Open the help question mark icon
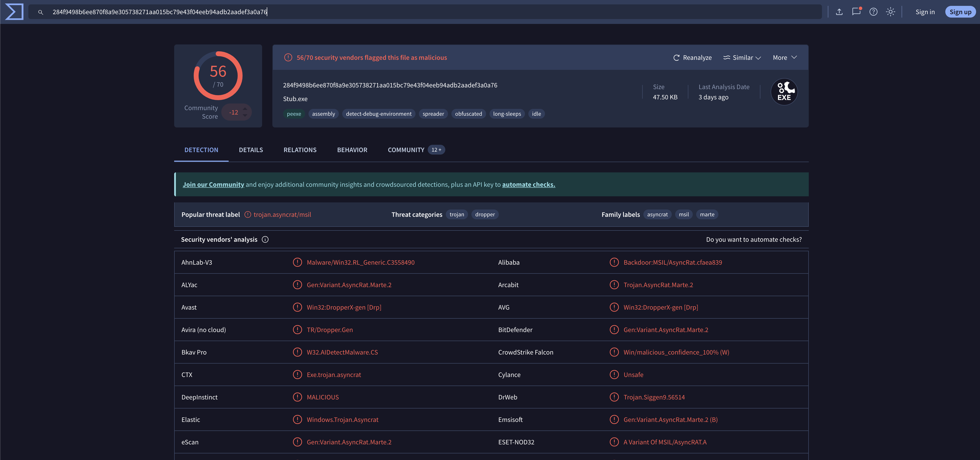980x460 pixels. point(873,12)
